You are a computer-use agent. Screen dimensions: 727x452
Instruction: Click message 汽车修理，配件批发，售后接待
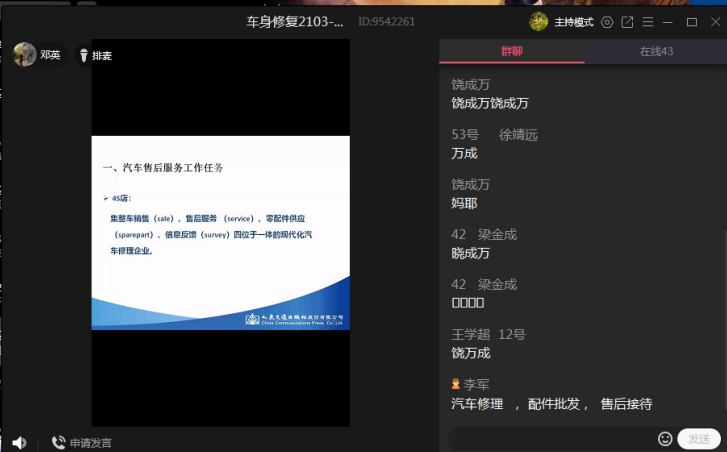552,404
